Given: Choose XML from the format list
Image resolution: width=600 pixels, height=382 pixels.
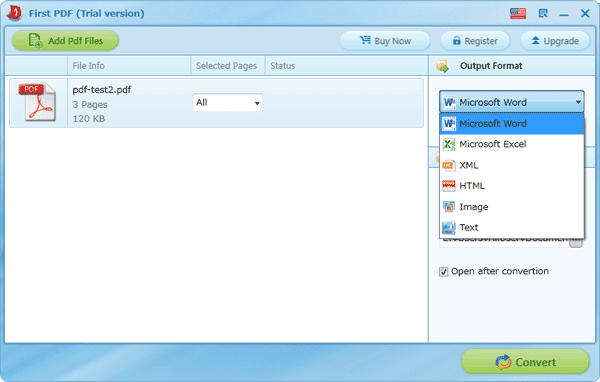Looking at the screenshot, I should [x=512, y=165].
